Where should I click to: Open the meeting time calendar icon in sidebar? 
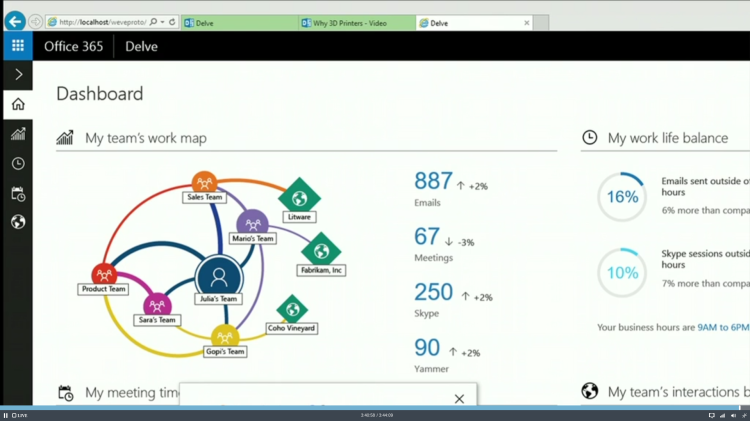click(18, 194)
